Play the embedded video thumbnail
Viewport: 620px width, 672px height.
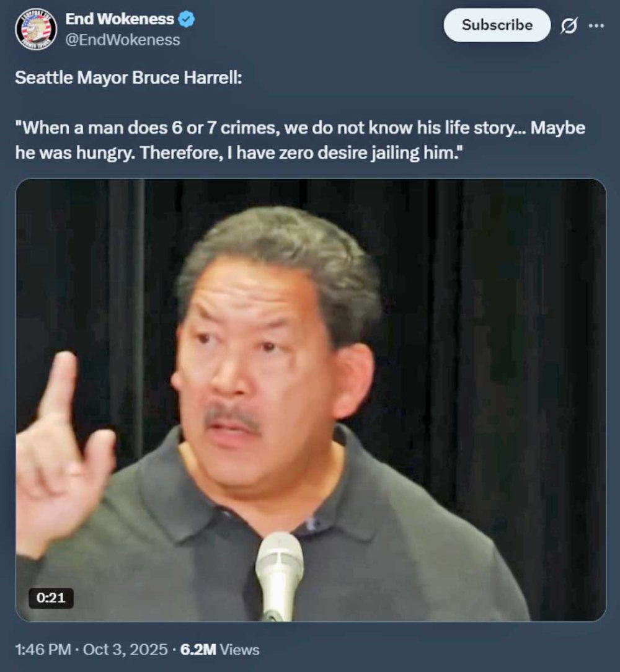point(311,400)
